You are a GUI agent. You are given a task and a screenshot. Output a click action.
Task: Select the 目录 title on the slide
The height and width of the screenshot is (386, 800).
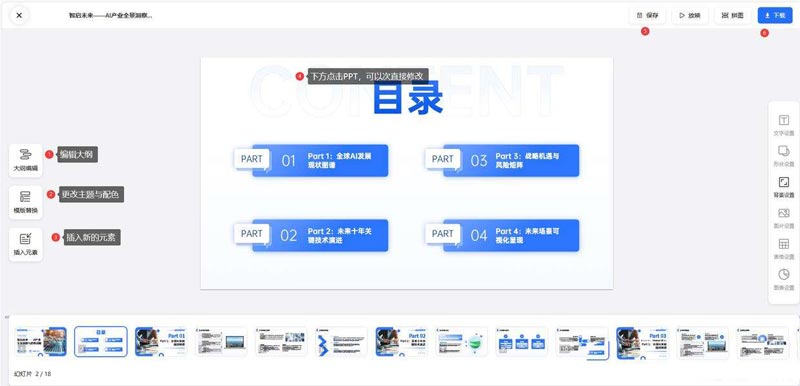click(408, 99)
